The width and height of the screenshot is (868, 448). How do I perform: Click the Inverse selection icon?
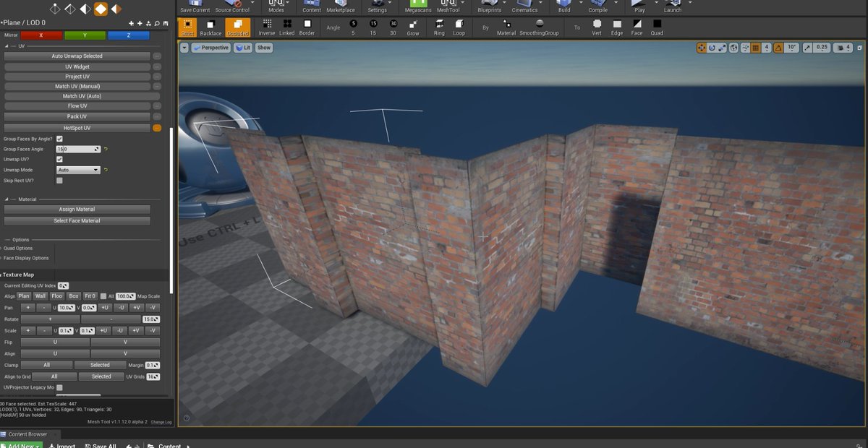pos(267,28)
